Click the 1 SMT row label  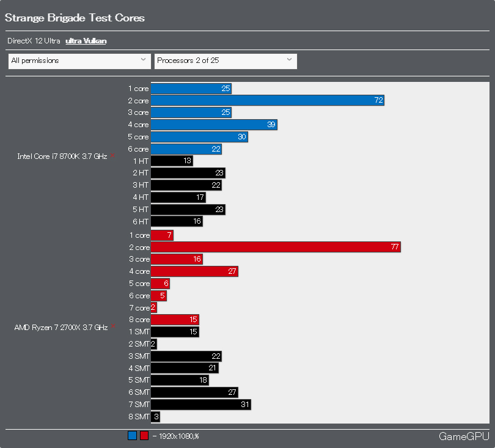[x=139, y=332]
